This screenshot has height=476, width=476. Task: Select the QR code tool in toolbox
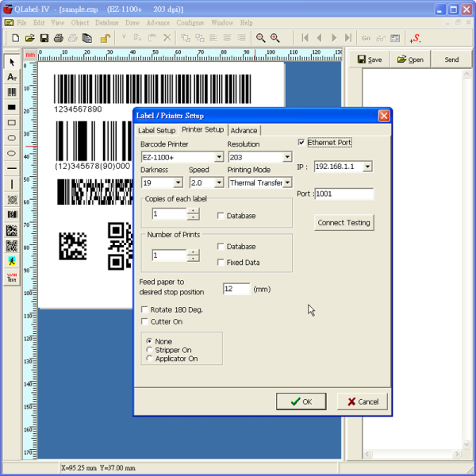[x=12, y=246]
